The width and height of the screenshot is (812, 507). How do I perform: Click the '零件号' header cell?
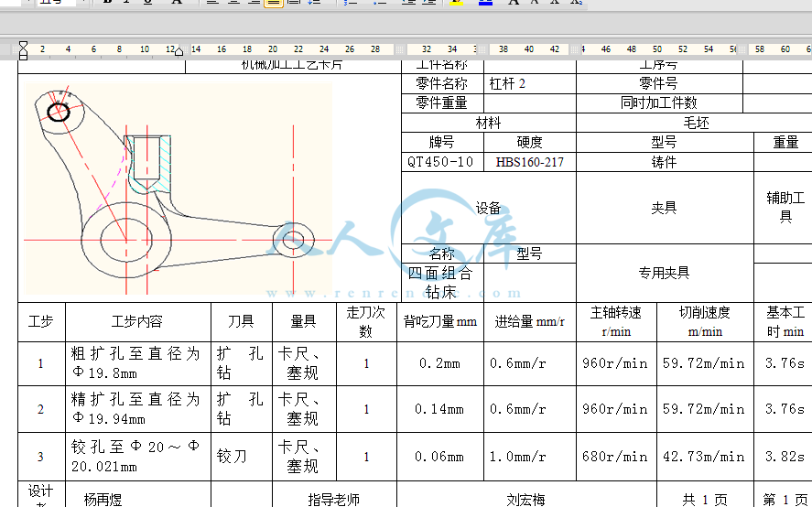click(659, 83)
